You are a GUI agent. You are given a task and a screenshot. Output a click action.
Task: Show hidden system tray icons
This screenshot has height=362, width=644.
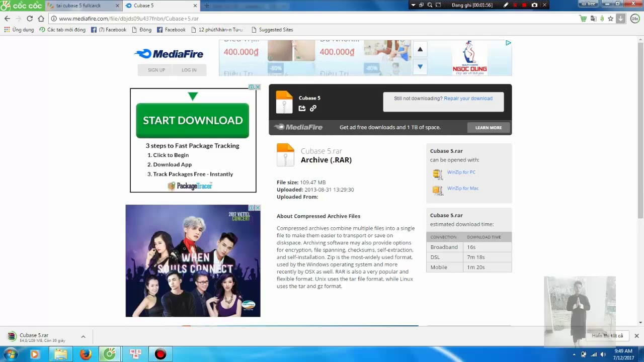pos(574,354)
